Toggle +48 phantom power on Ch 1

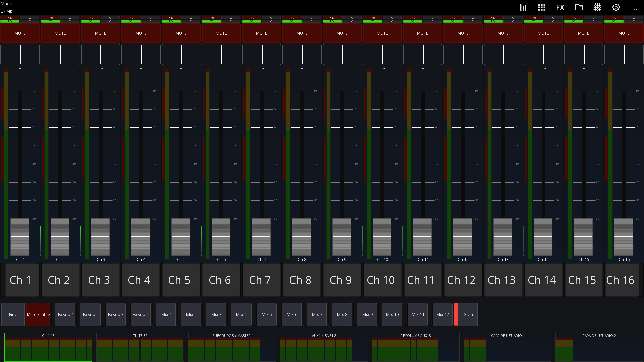[x=10, y=18]
